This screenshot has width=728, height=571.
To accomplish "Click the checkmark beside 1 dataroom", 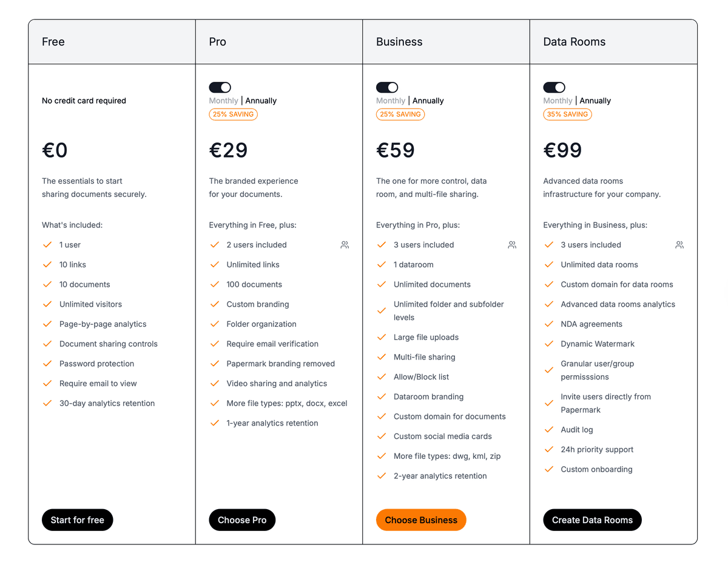I will coord(382,264).
